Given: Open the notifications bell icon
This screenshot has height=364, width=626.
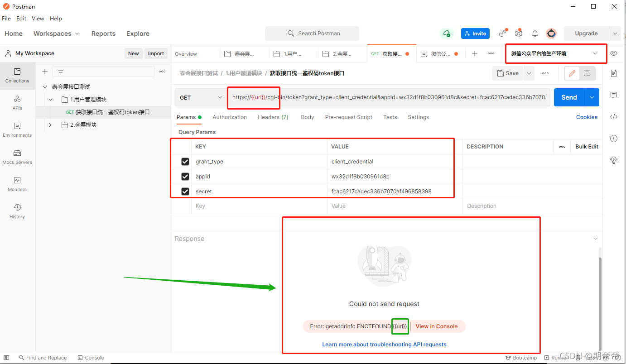Looking at the screenshot, I should coord(535,34).
